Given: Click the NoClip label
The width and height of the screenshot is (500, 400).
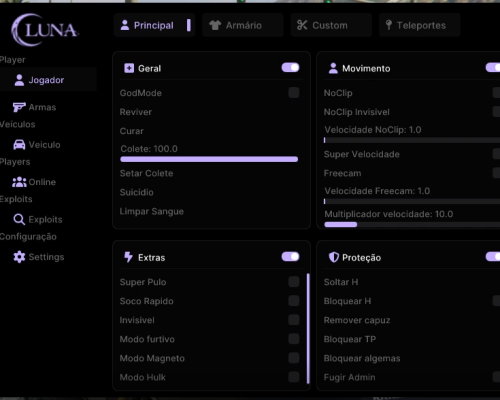Looking at the screenshot, I should pyautogui.click(x=338, y=93).
